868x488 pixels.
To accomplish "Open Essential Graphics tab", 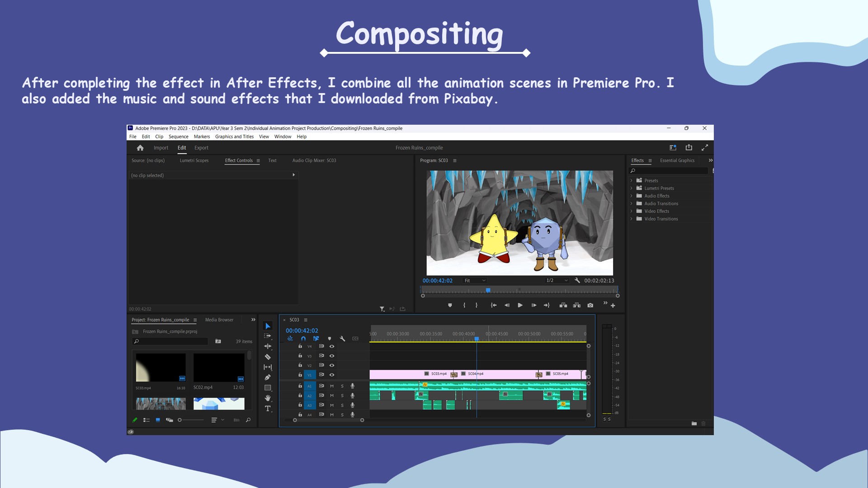I will [x=677, y=161].
